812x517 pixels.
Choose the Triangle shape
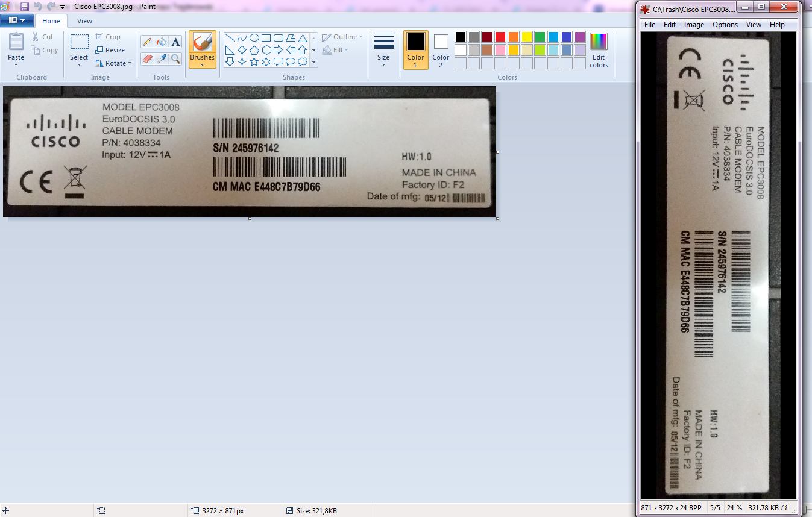[x=302, y=37]
